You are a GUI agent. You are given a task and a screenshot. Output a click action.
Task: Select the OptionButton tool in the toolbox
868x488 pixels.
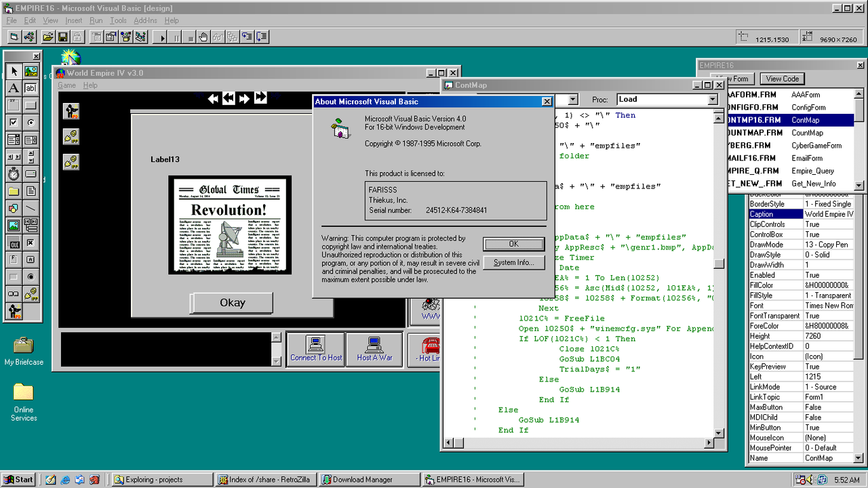click(x=31, y=123)
